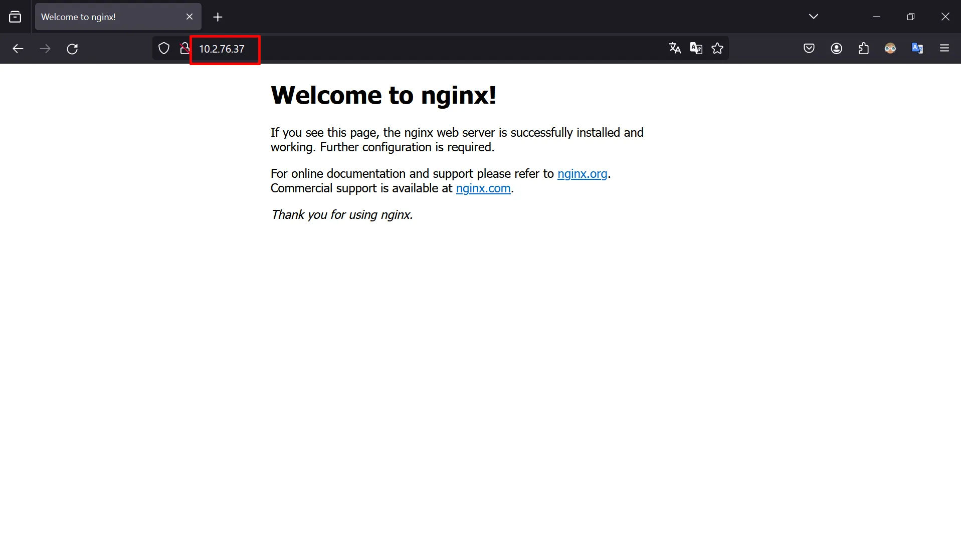Click the address bar showing 10.2.76.37

tap(401, 49)
